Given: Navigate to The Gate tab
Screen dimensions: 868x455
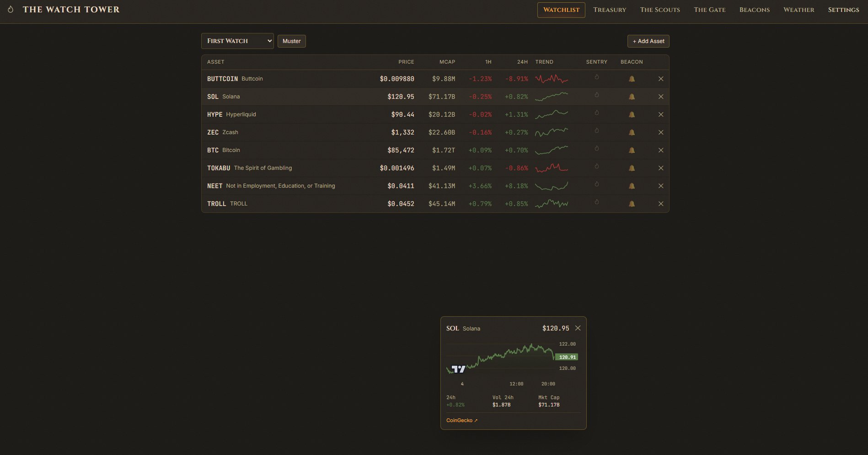Looking at the screenshot, I should pyautogui.click(x=710, y=10).
